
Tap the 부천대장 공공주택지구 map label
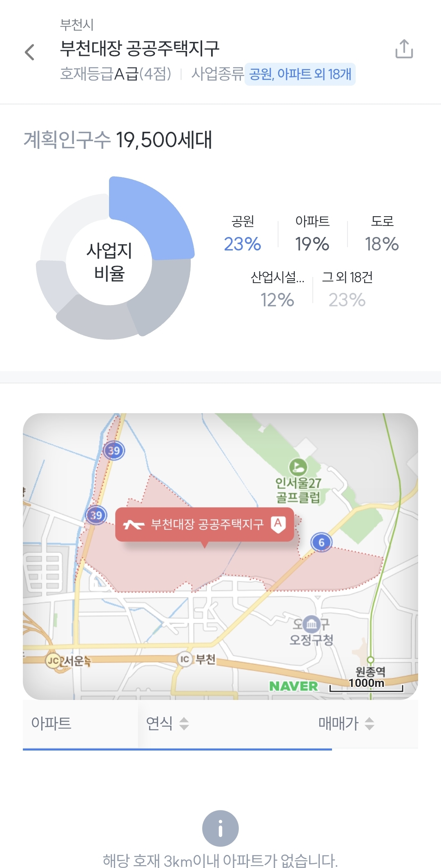point(205,525)
